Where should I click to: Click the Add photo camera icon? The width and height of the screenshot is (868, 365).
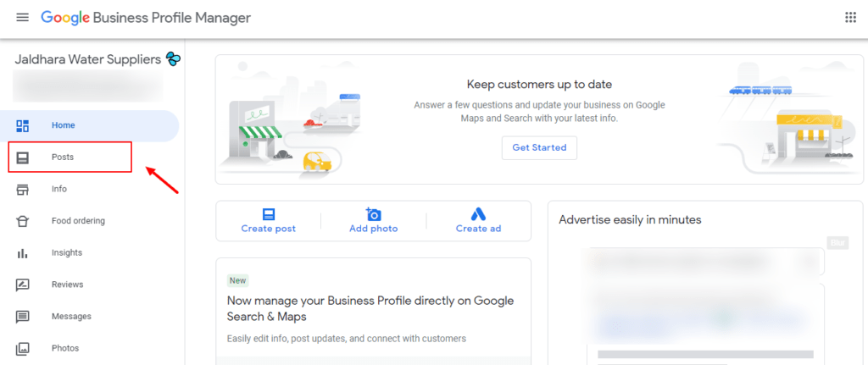373,214
